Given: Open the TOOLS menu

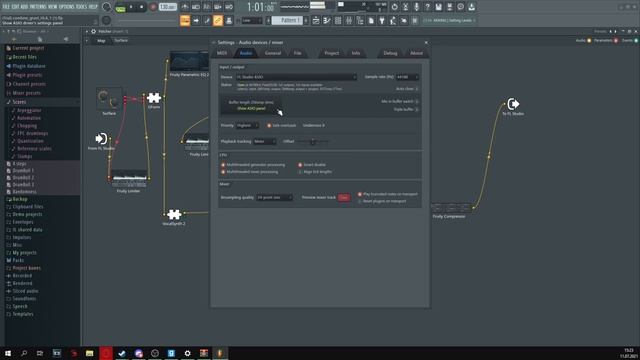Looking at the screenshot, I should click(82, 7).
